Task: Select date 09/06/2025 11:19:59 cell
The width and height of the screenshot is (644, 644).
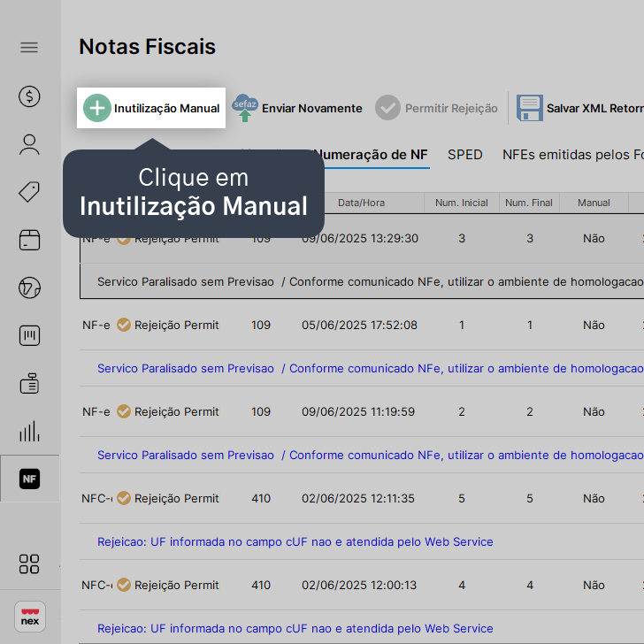Action: (x=358, y=411)
